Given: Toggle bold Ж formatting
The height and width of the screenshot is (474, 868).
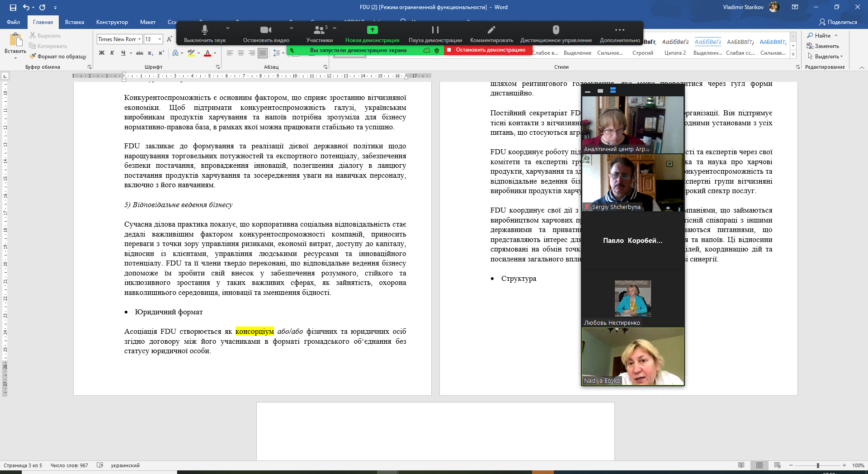Looking at the screenshot, I should pyautogui.click(x=102, y=53).
